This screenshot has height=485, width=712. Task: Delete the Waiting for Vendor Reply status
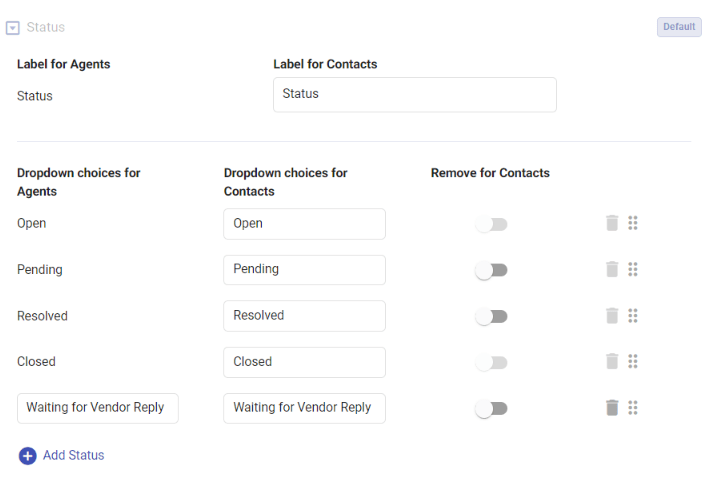point(612,408)
